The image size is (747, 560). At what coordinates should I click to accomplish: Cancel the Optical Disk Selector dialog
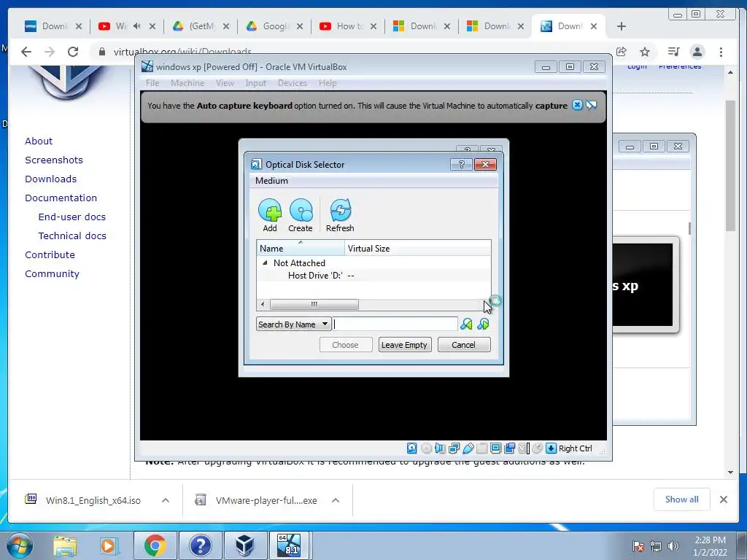coord(463,345)
